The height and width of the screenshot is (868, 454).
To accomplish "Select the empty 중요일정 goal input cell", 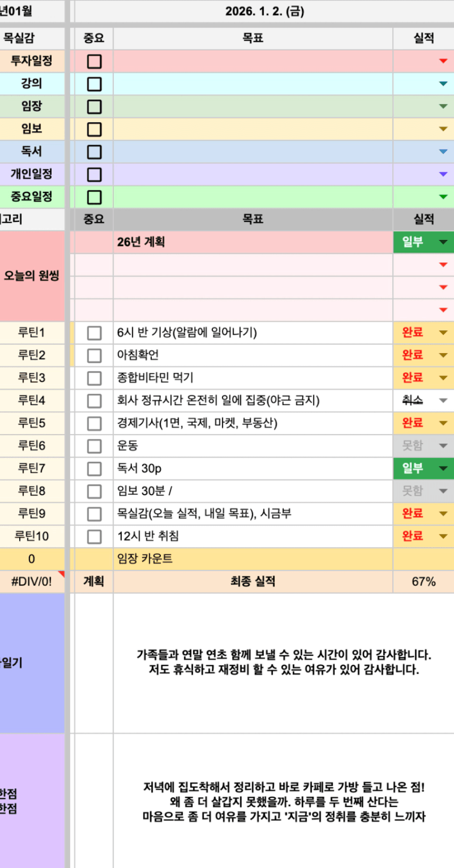I will (x=253, y=197).
